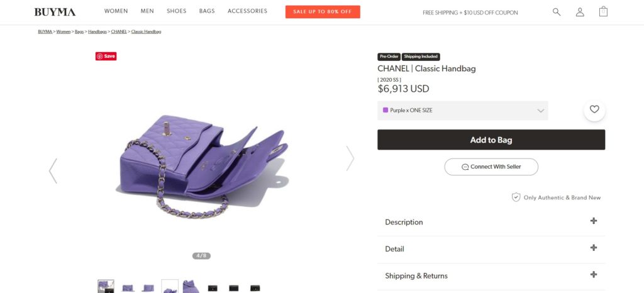Click the authenticity shield icon
644x293 pixels.
(516, 197)
